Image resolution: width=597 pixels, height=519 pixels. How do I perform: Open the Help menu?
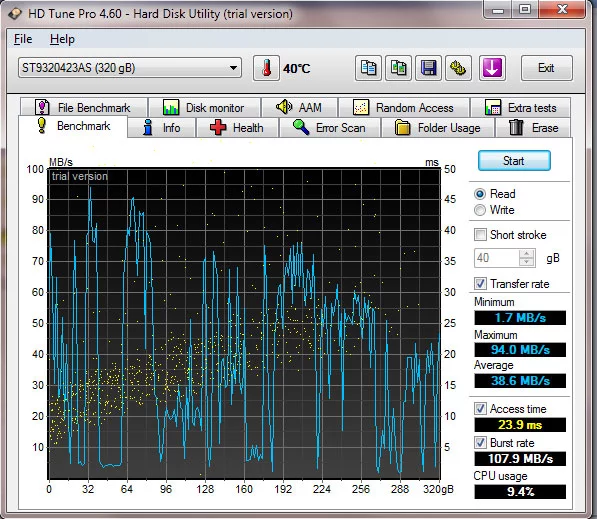pyautogui.click(x=62, y=39)
